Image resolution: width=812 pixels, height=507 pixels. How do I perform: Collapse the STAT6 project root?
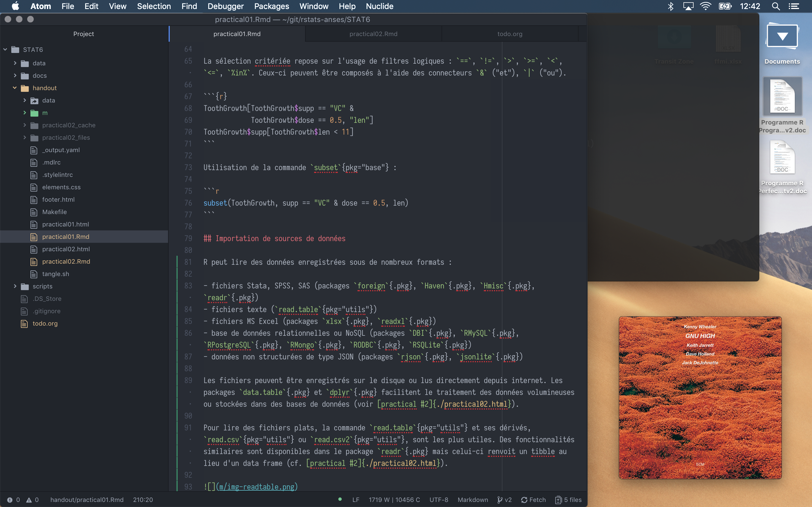[x=5, y=50]
